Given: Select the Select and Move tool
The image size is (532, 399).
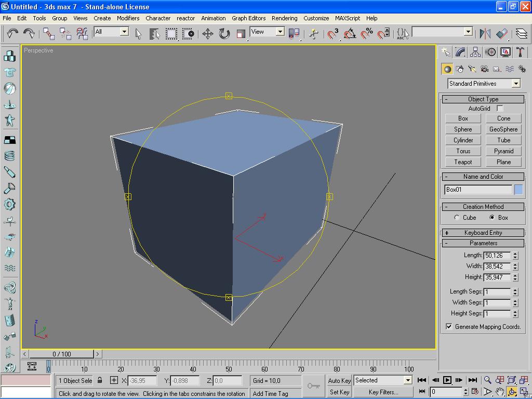Looking at the screenshot, I should click(209, 32).
